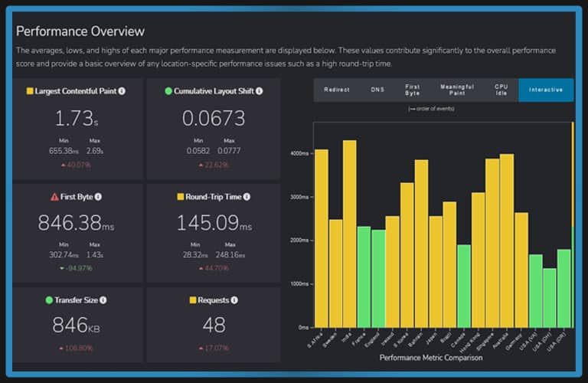Click the India bar in the chart

[x=350, y=234]
